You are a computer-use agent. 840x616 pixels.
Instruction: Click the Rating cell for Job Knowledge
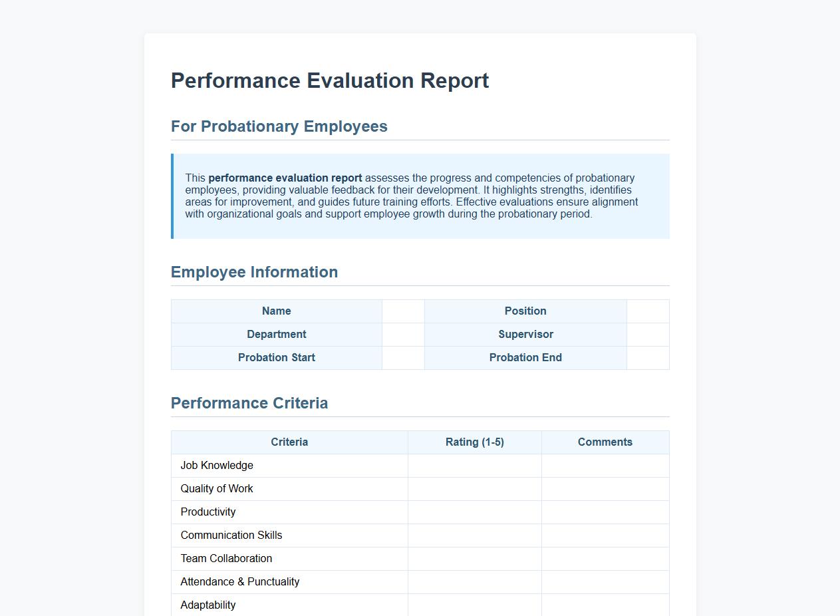[474, 465]
